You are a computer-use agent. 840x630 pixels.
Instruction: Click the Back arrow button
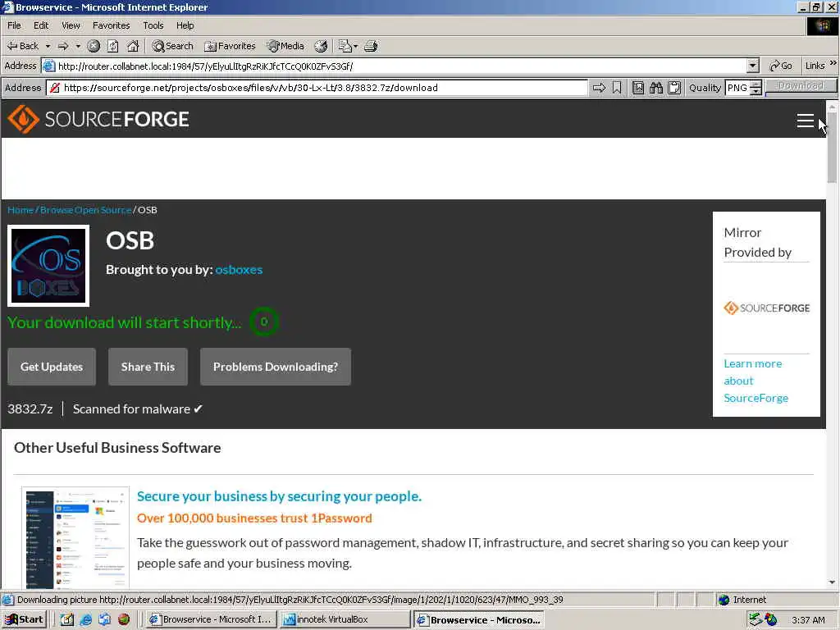tap(22, 46)
